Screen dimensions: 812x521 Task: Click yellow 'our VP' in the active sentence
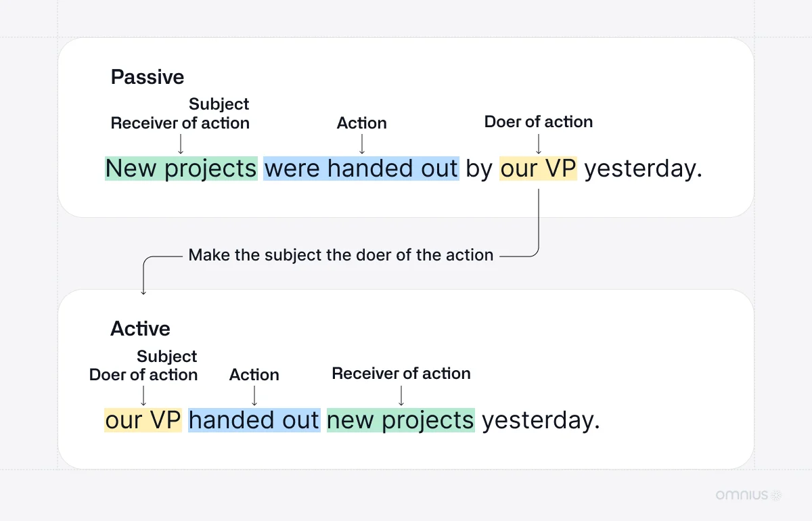coord(143,420)
